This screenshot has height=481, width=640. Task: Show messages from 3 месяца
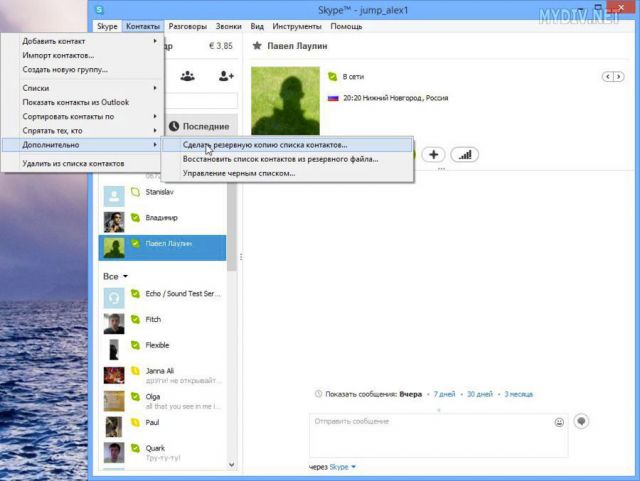coord(518,394)
